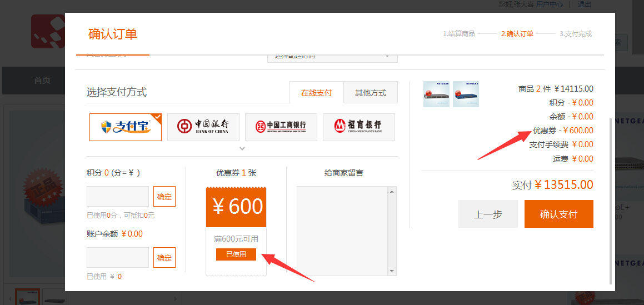Viewport: 644px width, 305px height.
Task: Open 首页 nav item on background page
Action: [42, 81]
